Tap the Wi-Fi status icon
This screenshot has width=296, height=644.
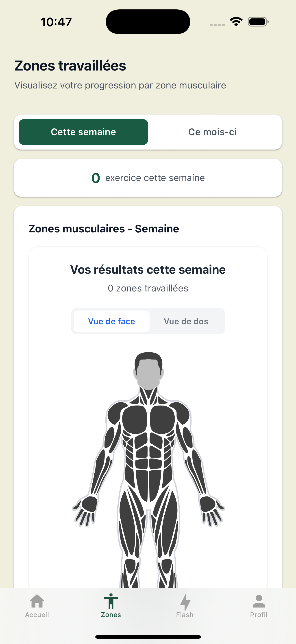pos(236,22)
